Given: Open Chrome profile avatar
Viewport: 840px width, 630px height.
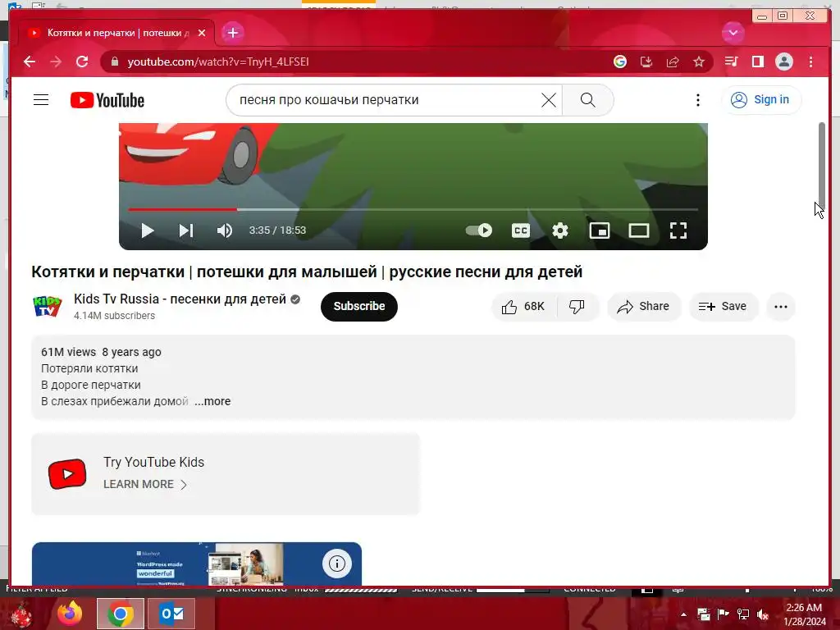Looking at the screenshot, I should tap(783, 62).
